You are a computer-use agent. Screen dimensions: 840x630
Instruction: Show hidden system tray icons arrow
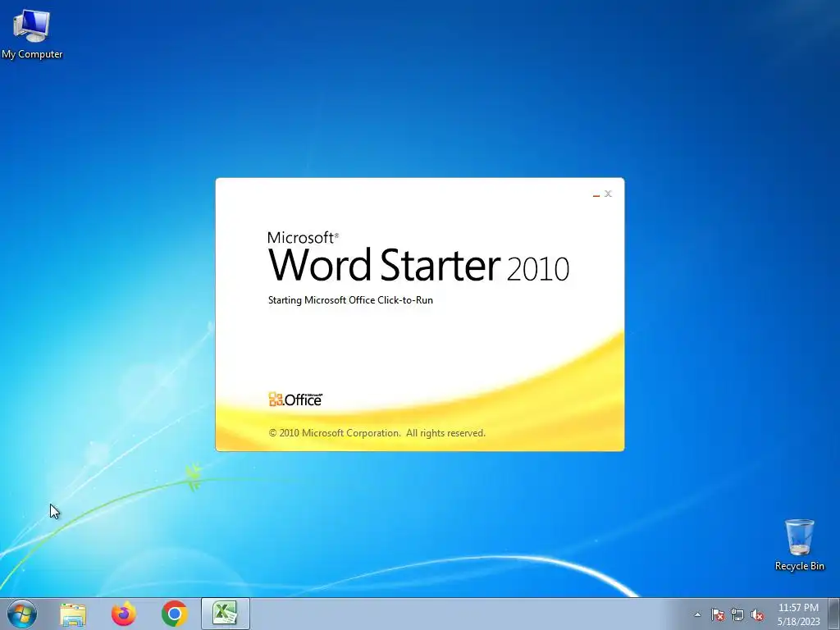(697, 614)
